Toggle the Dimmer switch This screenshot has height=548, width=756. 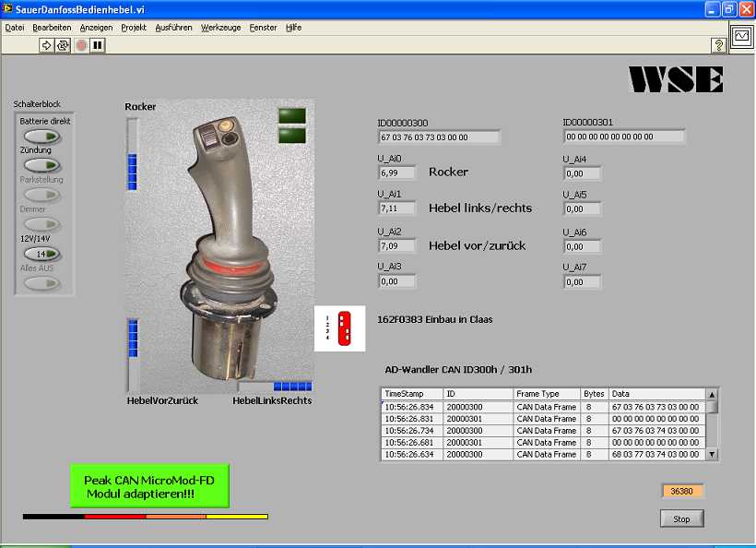point(42,224)
